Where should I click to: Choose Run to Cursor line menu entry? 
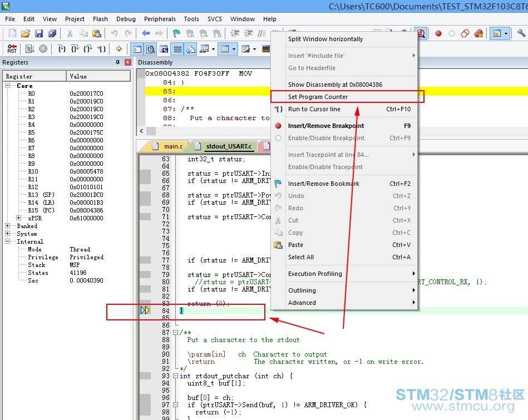[345, 109]
